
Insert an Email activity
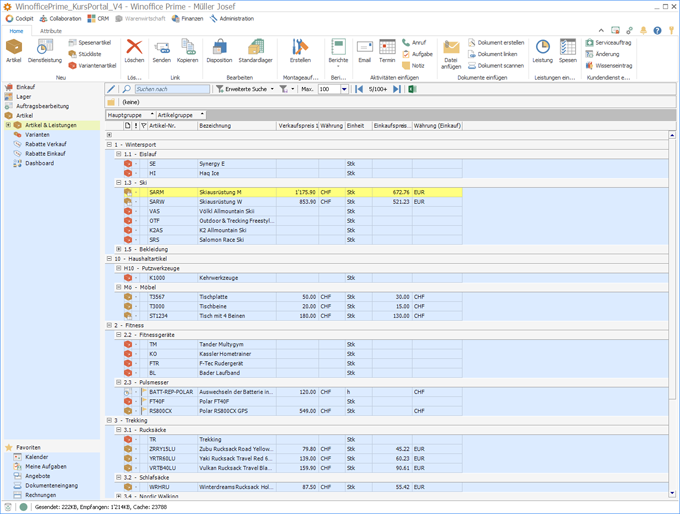click(x=364, y=51)
